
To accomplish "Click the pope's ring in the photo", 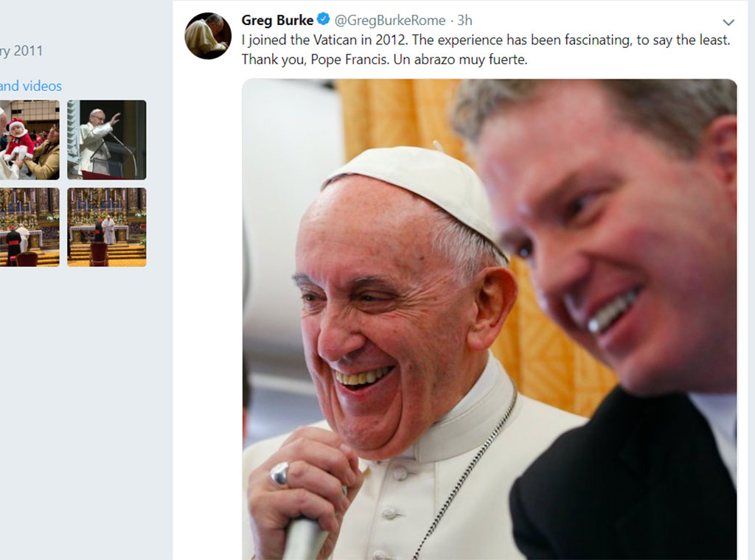I will point(280,475).
